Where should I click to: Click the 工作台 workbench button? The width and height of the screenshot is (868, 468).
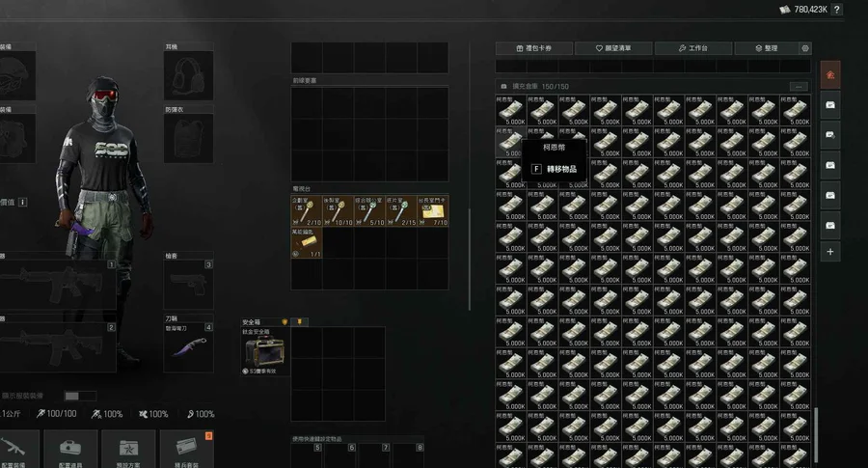pyautogui.click(x=692, y=48)
